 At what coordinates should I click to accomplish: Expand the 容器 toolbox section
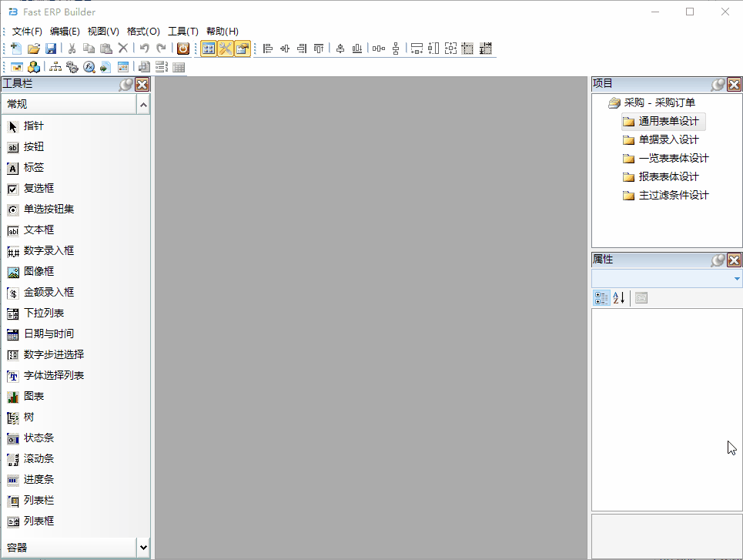pyautogui.click(x=143, y=547)
